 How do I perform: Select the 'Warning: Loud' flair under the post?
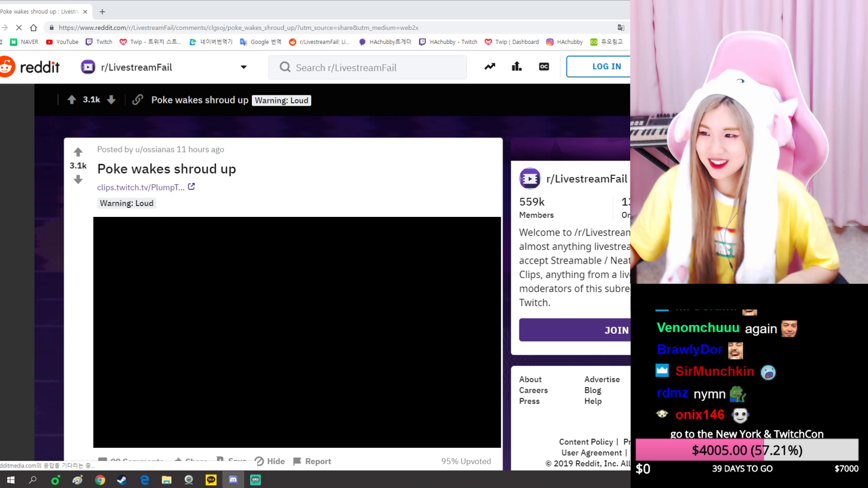click(x=126, y=203)
